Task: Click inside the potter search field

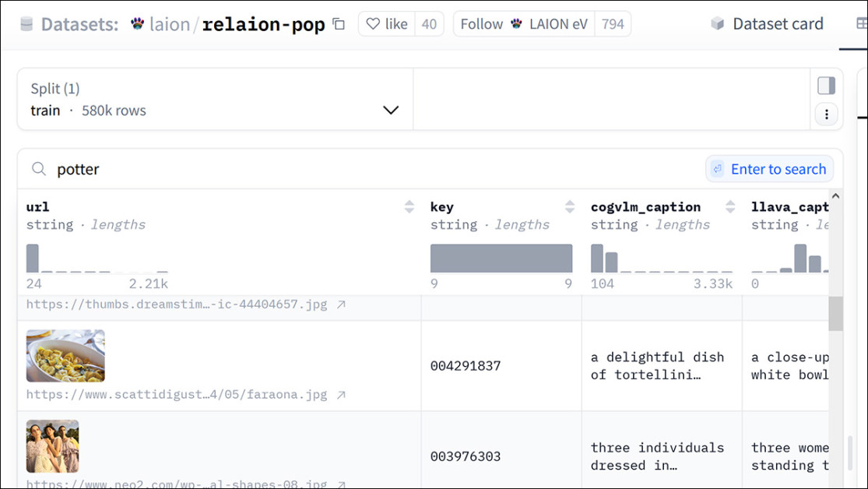Action: coord(156,168)
